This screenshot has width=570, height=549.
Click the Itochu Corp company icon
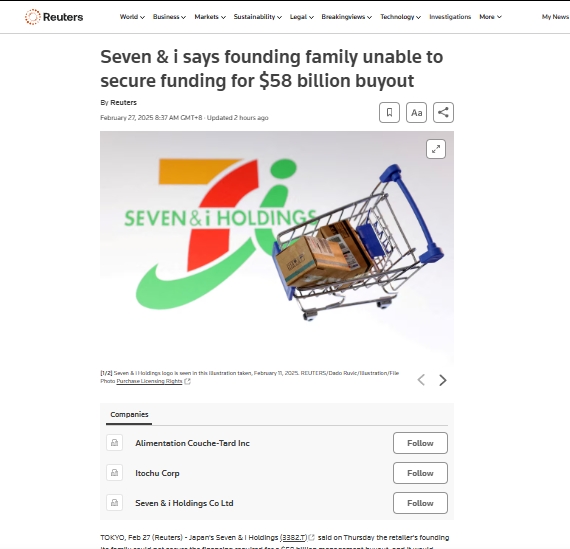[x=115, y=473]
